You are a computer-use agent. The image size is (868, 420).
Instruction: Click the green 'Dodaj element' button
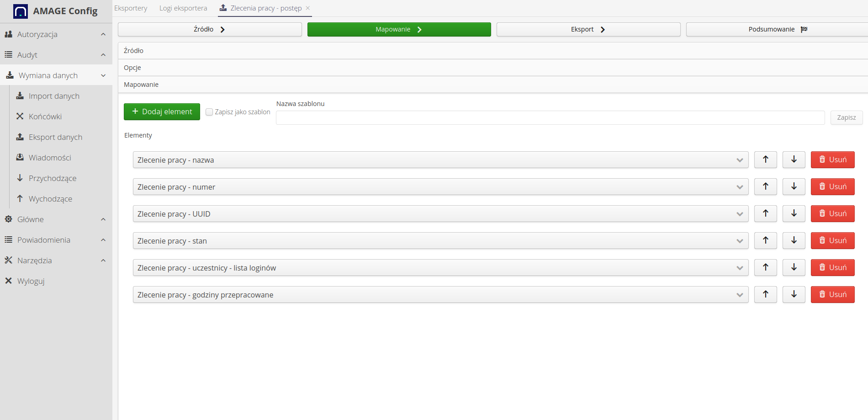click(162, 112)
